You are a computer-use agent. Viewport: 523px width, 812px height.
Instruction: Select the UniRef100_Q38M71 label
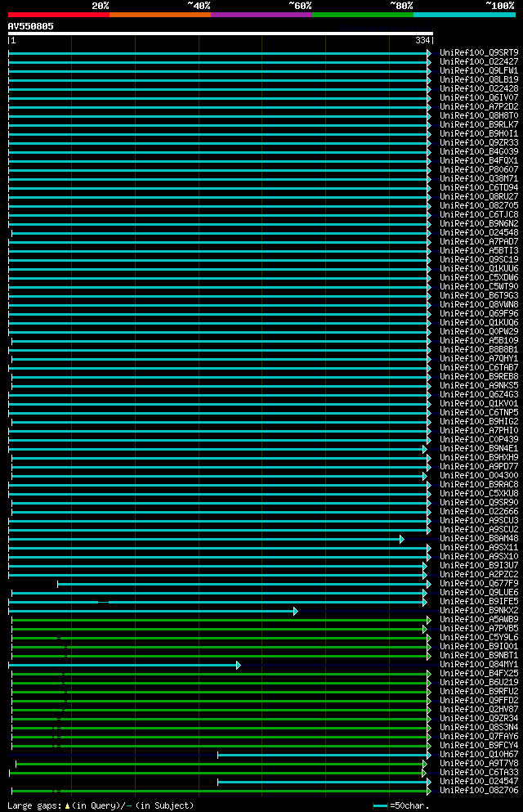pyautogui.click(x=479, y=178)
